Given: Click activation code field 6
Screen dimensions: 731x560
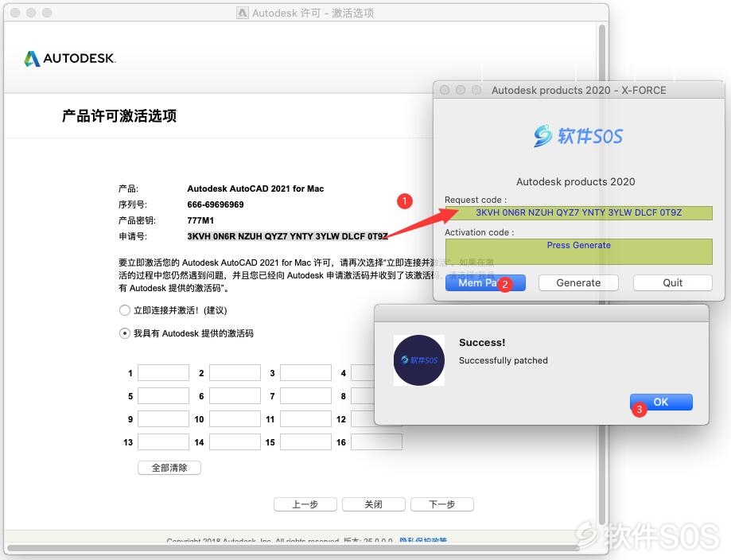Looking at the screenshot, I should pyautogui.click(x=235, y=396).
